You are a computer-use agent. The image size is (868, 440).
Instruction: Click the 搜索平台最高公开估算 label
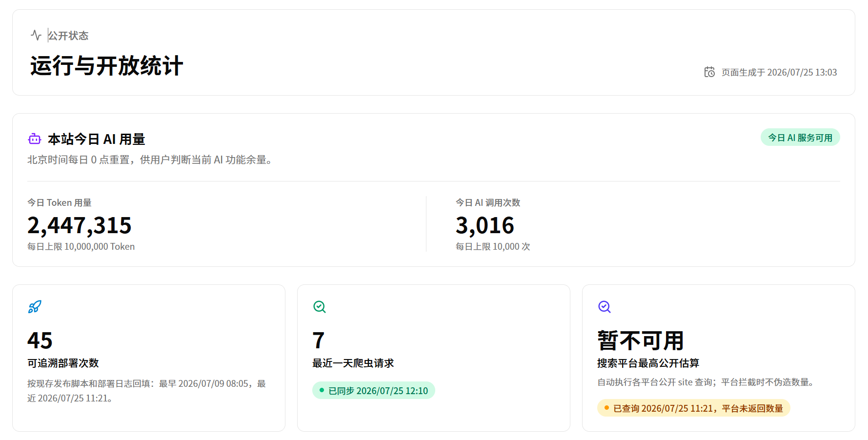point(648,363)
